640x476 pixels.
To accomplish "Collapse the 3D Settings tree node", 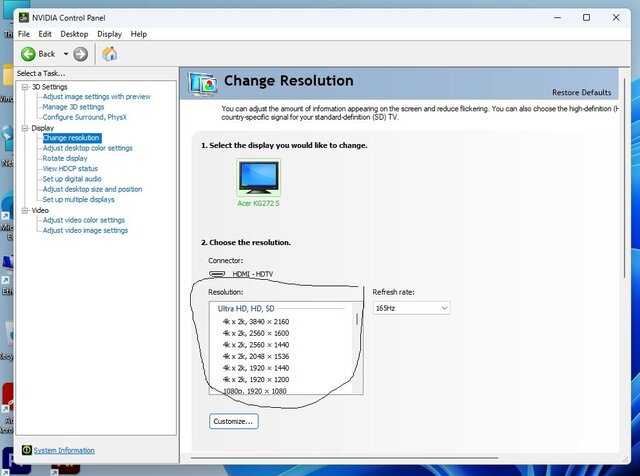I will click(x=23, y=87).
